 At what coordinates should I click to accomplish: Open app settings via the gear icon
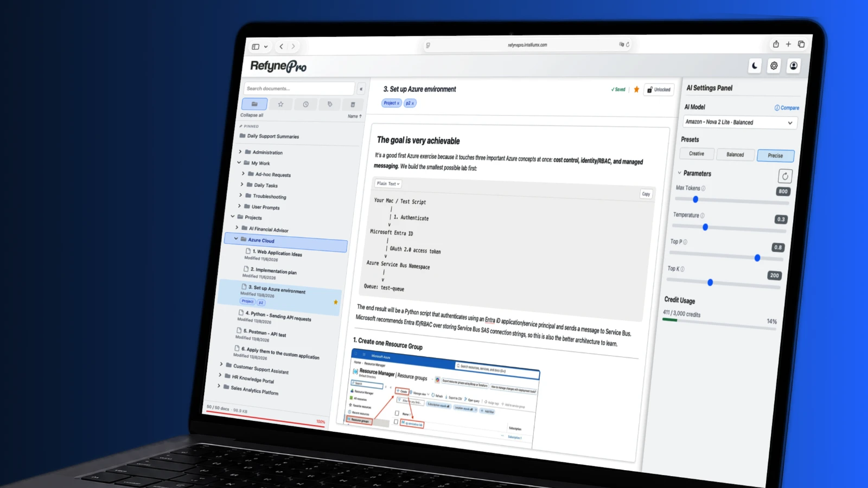pyautogui.click(x=774, y=66)
